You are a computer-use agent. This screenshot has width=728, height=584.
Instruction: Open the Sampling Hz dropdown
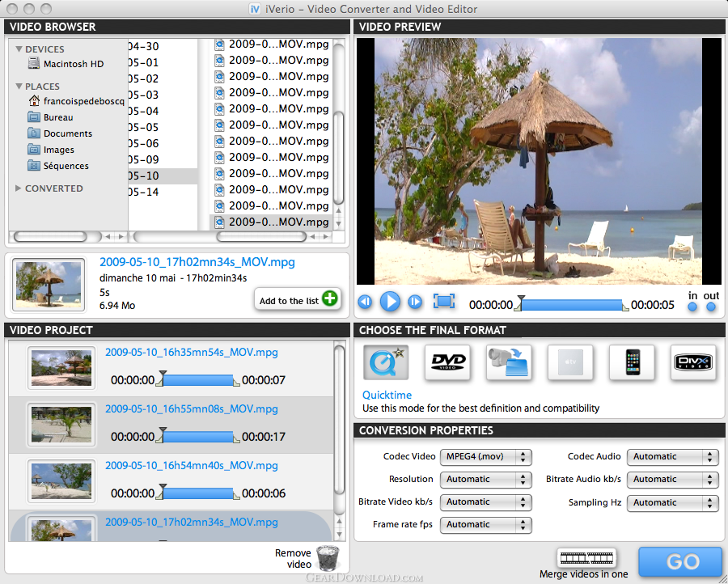[672, 503]
